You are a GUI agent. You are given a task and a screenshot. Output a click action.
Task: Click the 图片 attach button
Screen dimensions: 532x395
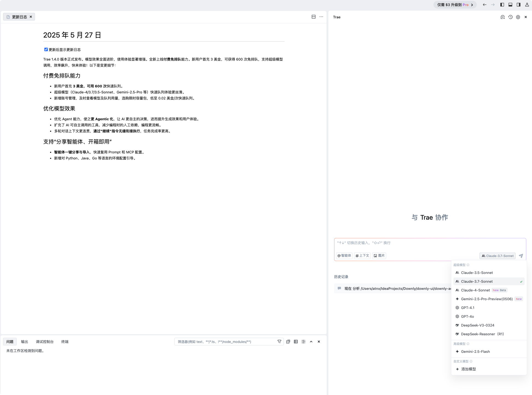[379, 256]
